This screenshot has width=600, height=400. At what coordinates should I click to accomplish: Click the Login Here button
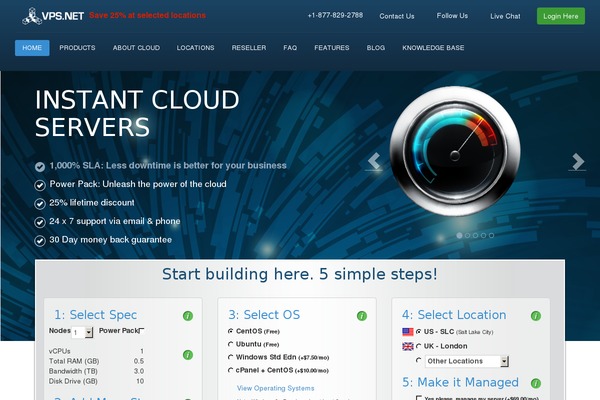pos(561,16)
